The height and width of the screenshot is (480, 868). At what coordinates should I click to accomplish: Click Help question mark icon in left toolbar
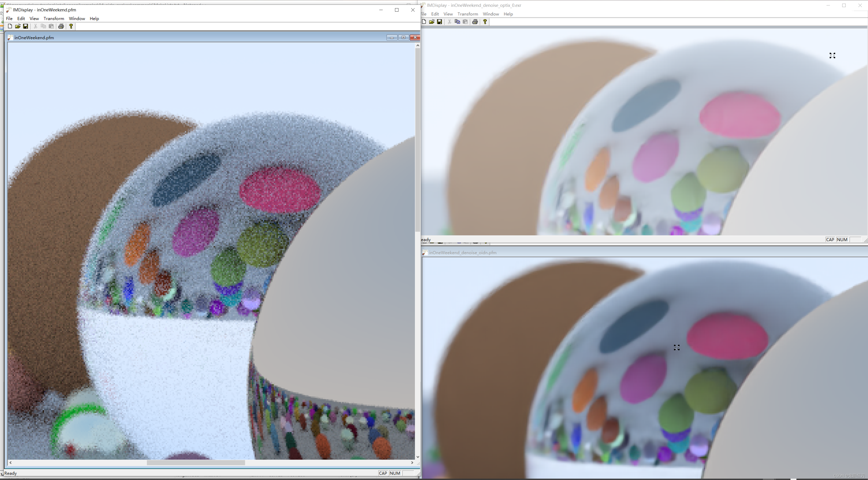pos(71,26)
